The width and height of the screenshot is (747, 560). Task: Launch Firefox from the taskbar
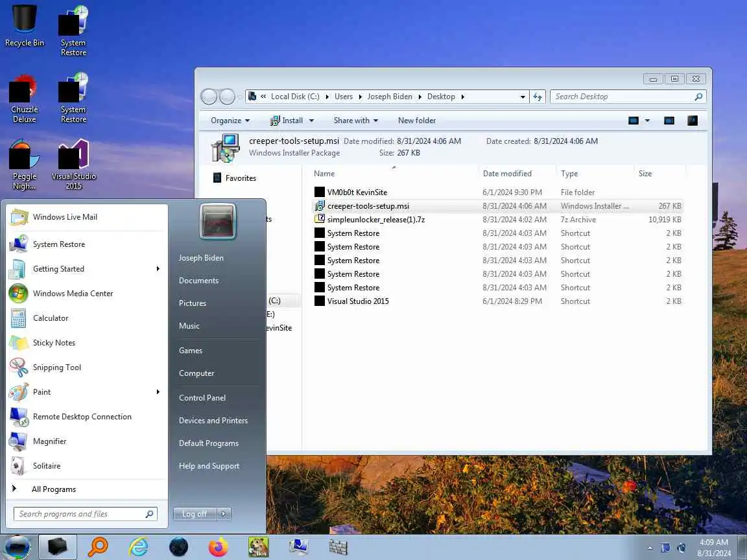[x=218, y=547]
